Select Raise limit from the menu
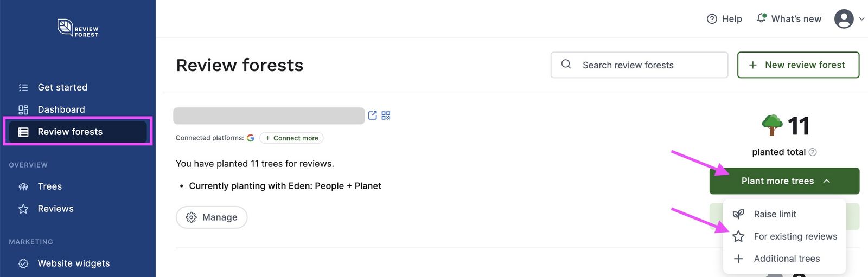 click(775, 214)
